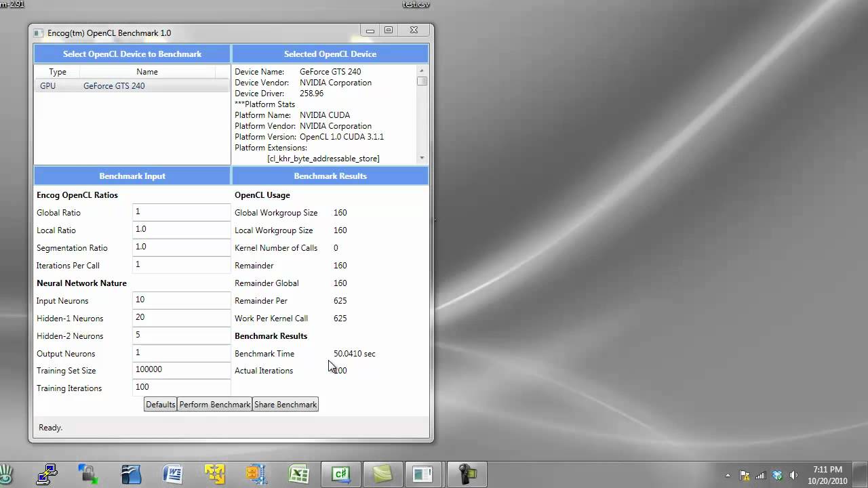Launch Microsoft Excel from the taskbar

click(x=298, y=474)
